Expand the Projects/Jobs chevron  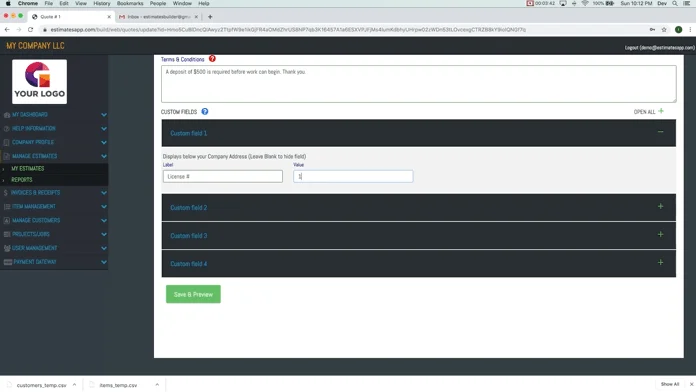(104, 234)
